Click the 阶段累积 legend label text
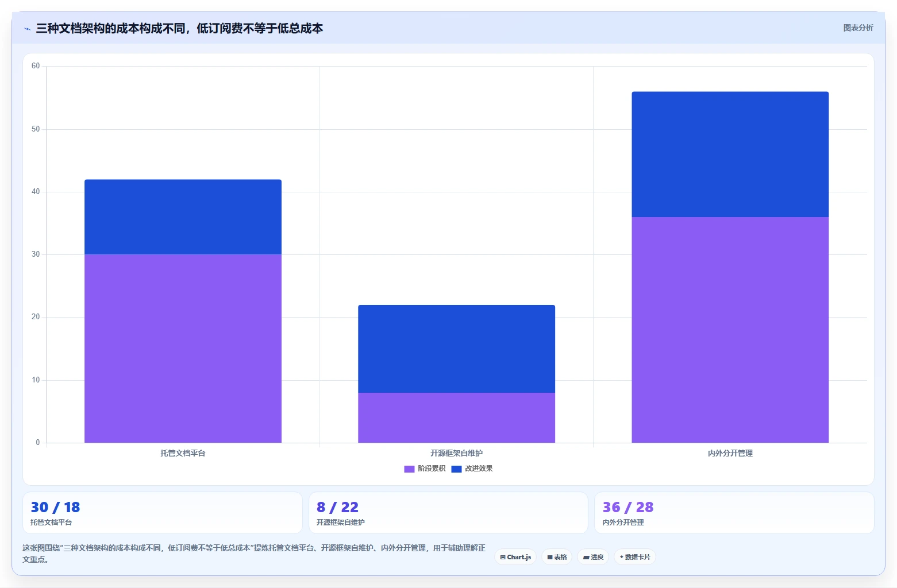The width and height of the screenshot is (897, 588). (432, 469)
